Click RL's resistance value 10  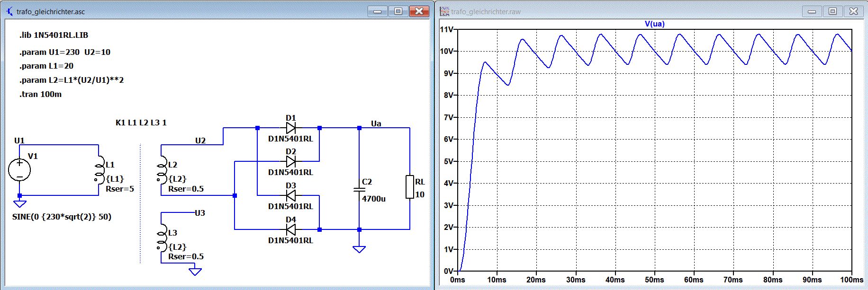click(420, 194)
